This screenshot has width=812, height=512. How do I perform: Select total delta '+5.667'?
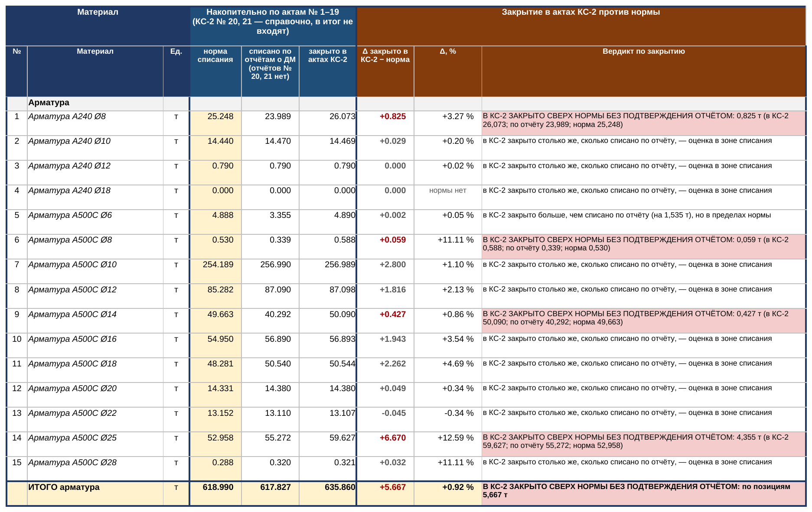pos(385,493)
